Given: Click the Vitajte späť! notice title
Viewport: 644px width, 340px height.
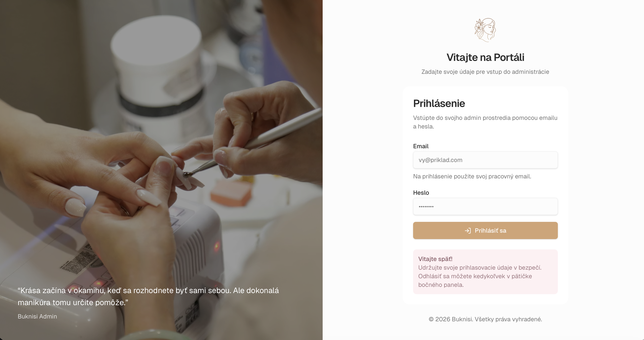Looking at the screenshot, I should 435,259.
